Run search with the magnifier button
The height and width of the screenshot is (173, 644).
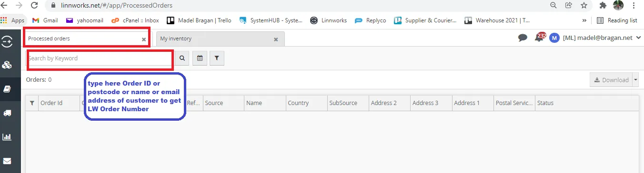point(182,58)
